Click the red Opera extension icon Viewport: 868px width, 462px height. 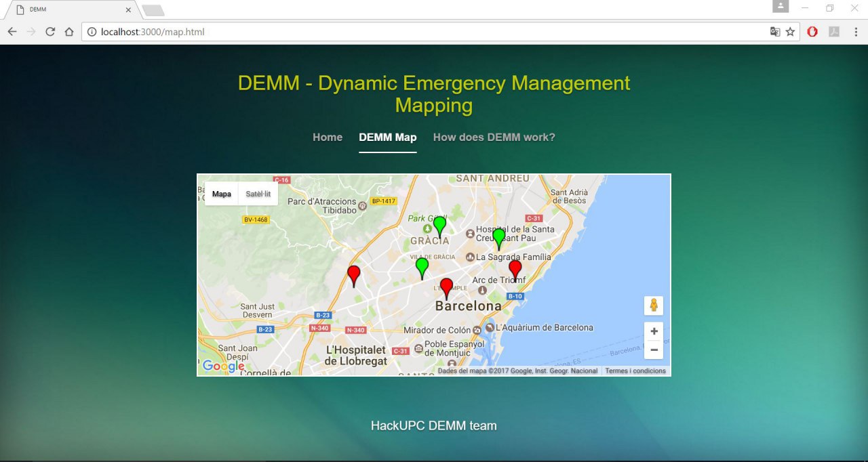[x=812, y=32]
